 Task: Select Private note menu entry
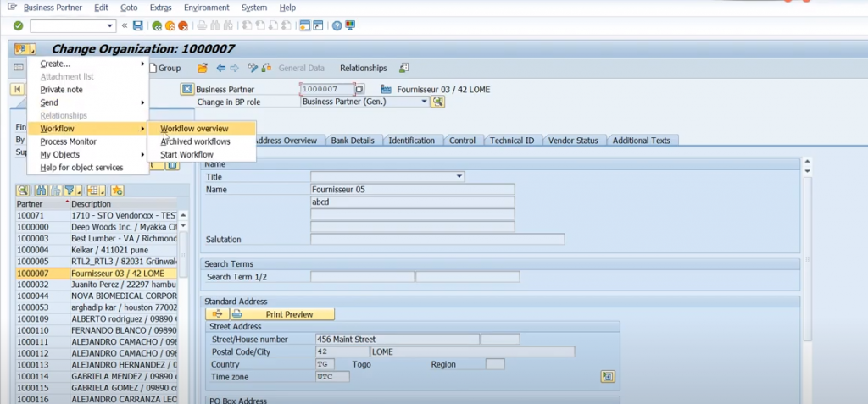pos(88,90)
